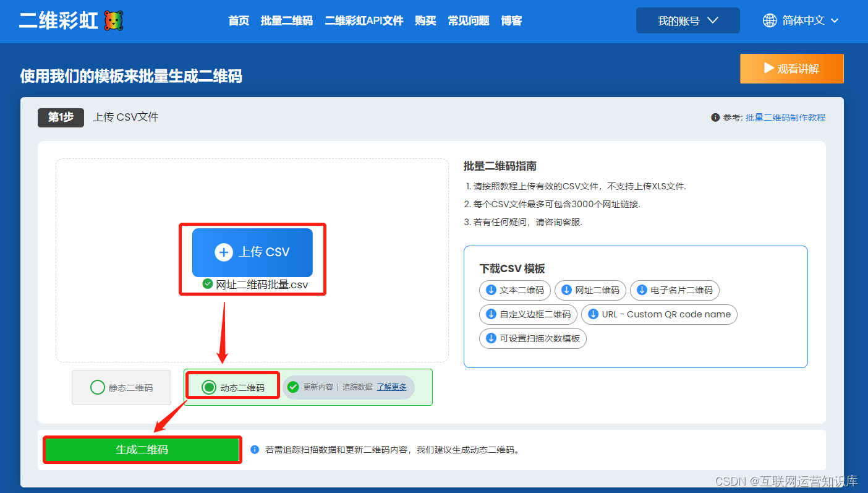Screen dimensions: 868x493
Task: Download the 可设置扫描次数模板 template
Action: pos(533,338)
